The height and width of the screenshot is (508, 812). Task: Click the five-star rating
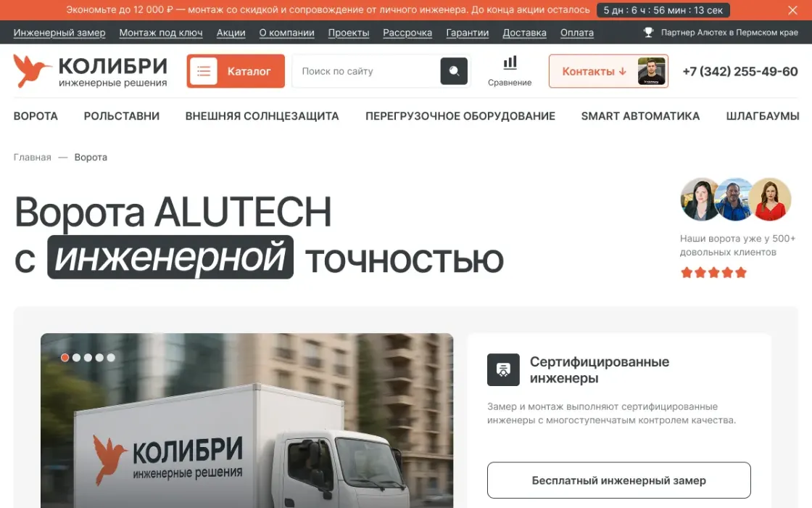tap(713, 273)
